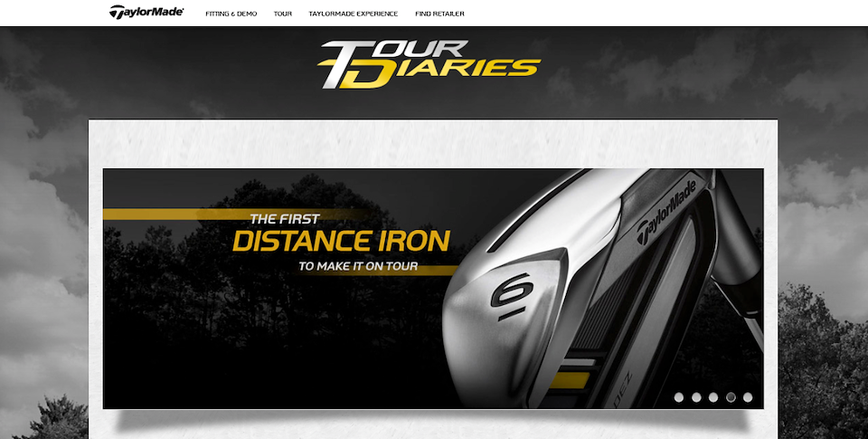Jump to the third carousel slide dot
The width and height of the screenshot is (868, 439).
tap(713, 397)
